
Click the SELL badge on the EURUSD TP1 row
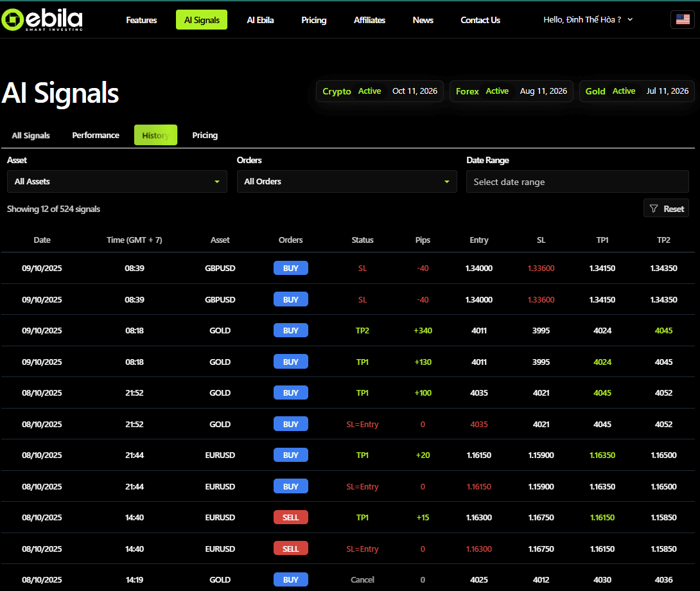click(x=291, y=517)
